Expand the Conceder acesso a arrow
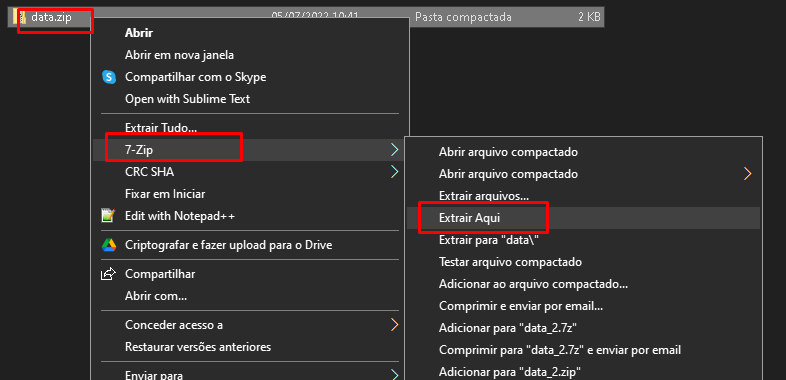 [395, 325]
